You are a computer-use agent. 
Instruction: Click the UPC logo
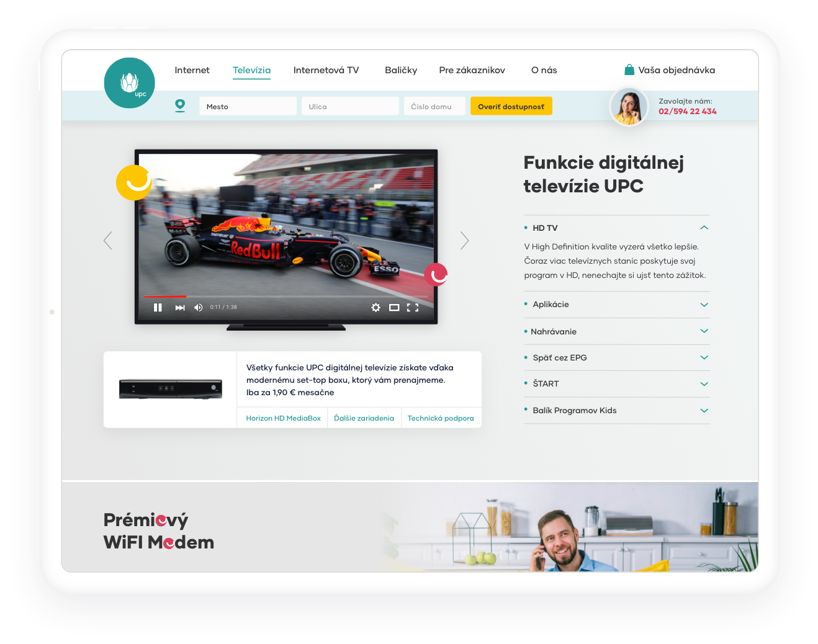pos(129,83)
